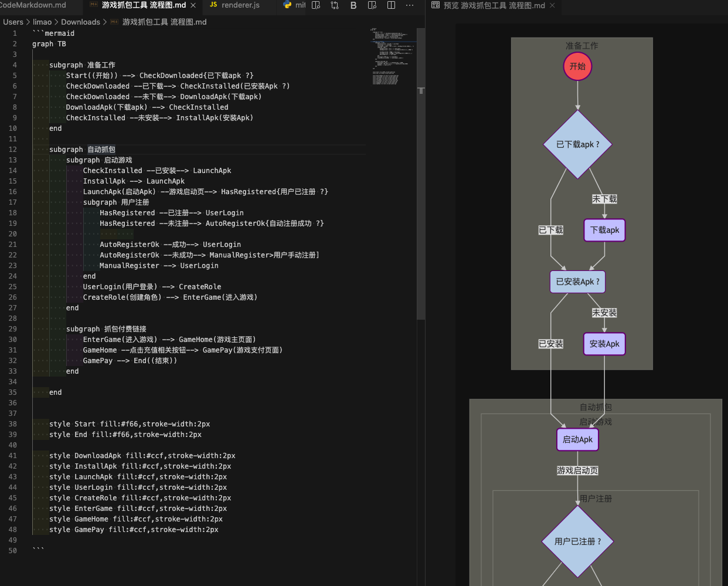The height and width of the screenshot is (586, 728).
Task: Click the 已下载 edge label
Action: [x=551, y=230]
